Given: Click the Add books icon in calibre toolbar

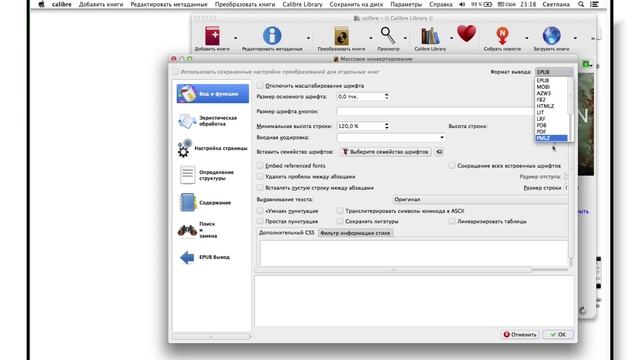Looking at the screenshot, I should coord(212,36).
